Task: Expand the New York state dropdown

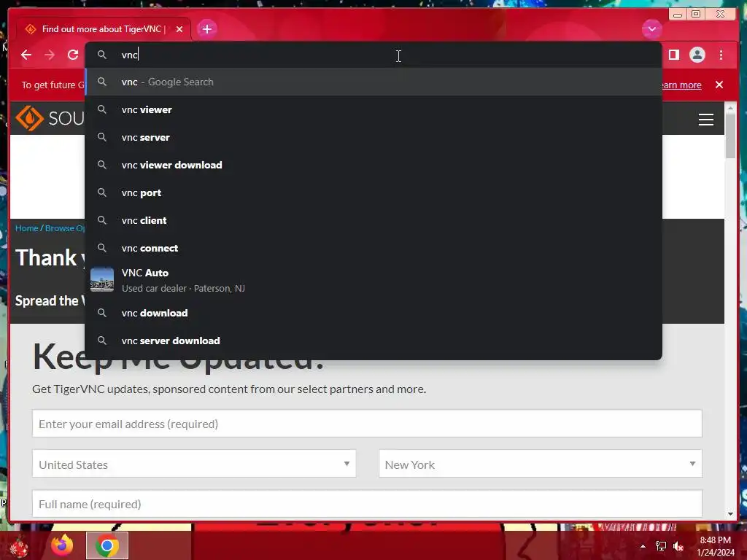Action: coord(541,464)
